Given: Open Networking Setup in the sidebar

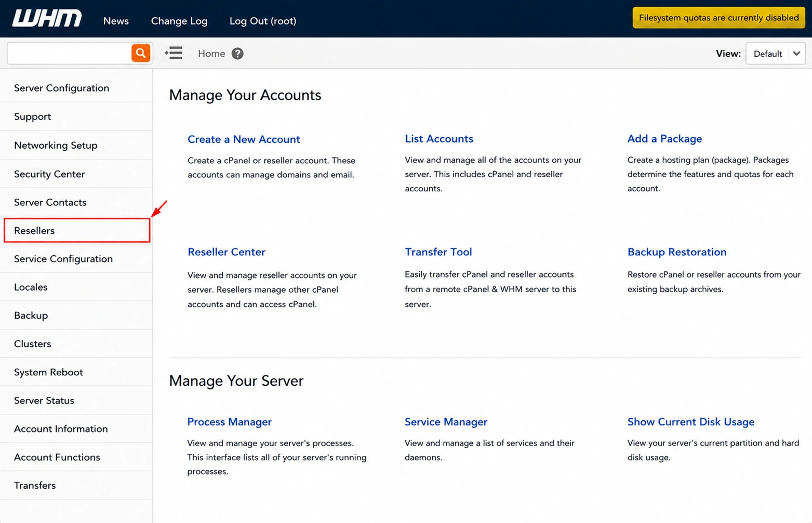Looking at the screenshot, I should pyautogui.click(x=76, y=145).
